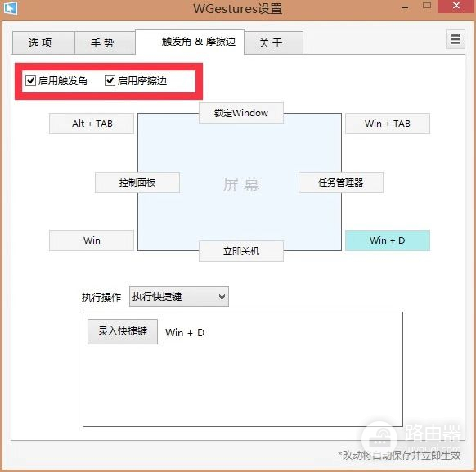Select the Alt + TAB corner button
The width and height of the screenshot is (476, 472).
point(92,124)
